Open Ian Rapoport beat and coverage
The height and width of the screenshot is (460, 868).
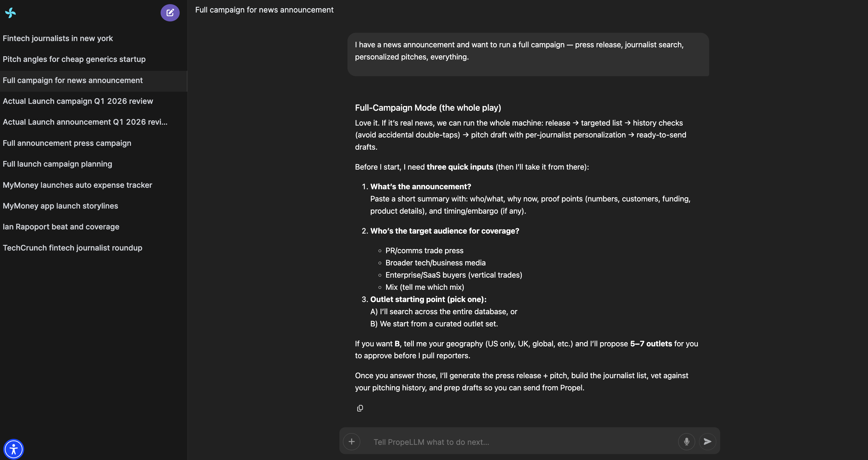(x=61, y=227)
